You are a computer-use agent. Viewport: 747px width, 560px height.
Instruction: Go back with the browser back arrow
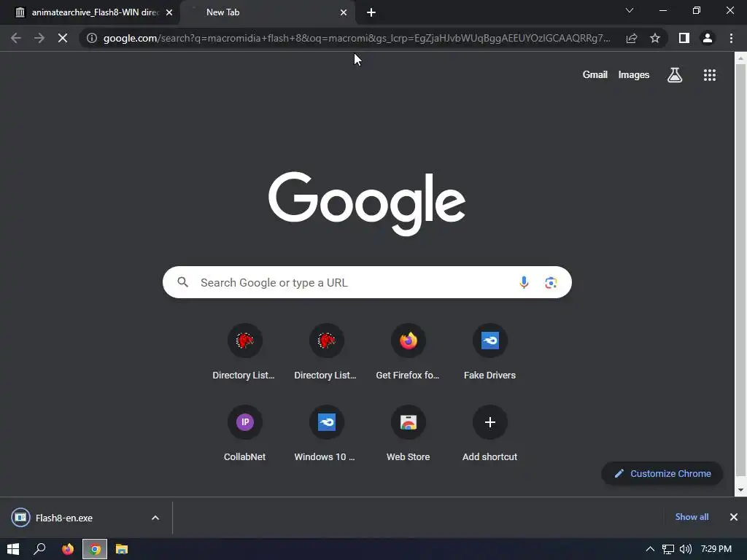pos(16,38)
